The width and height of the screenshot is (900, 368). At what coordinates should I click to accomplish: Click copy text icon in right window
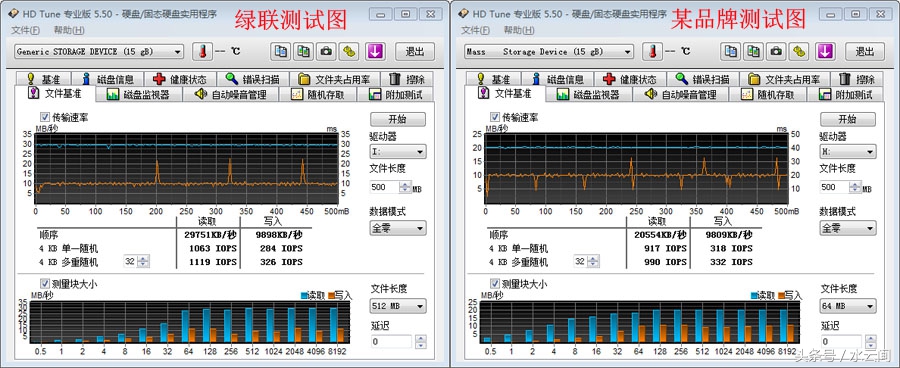[x=731, y=52]
